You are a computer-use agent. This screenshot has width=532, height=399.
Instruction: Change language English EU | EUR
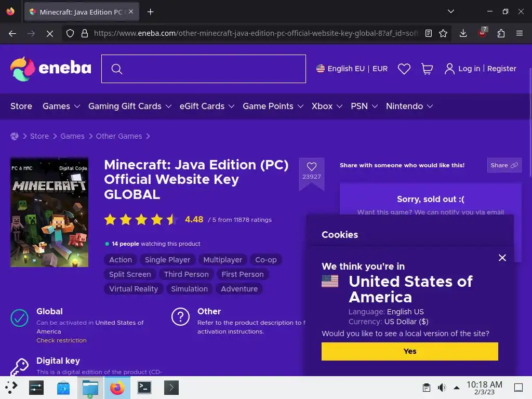point(352,69)
